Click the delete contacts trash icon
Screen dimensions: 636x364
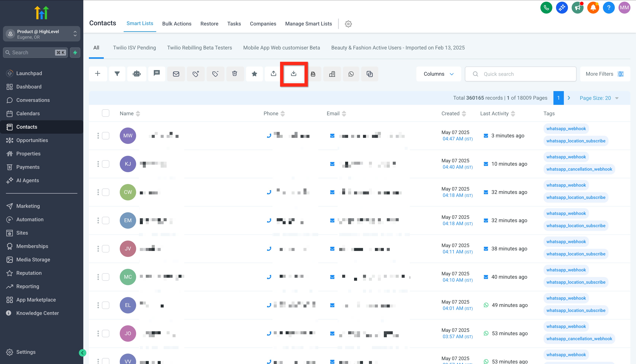tap(235, 74)
